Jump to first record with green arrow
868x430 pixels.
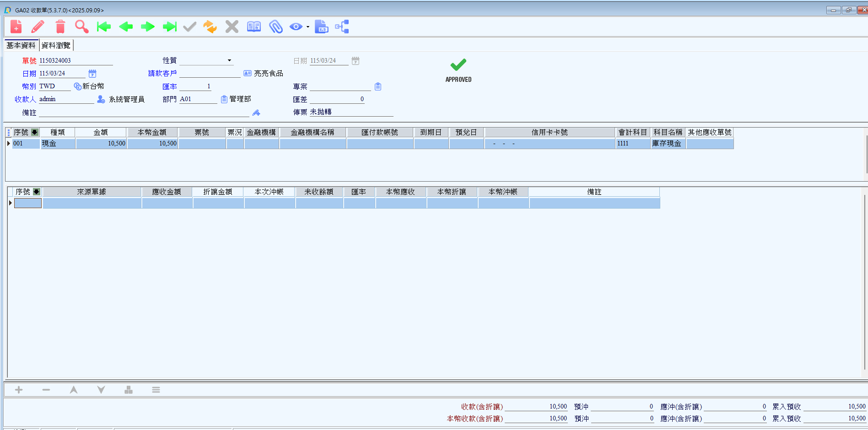(x=104, y=27)
